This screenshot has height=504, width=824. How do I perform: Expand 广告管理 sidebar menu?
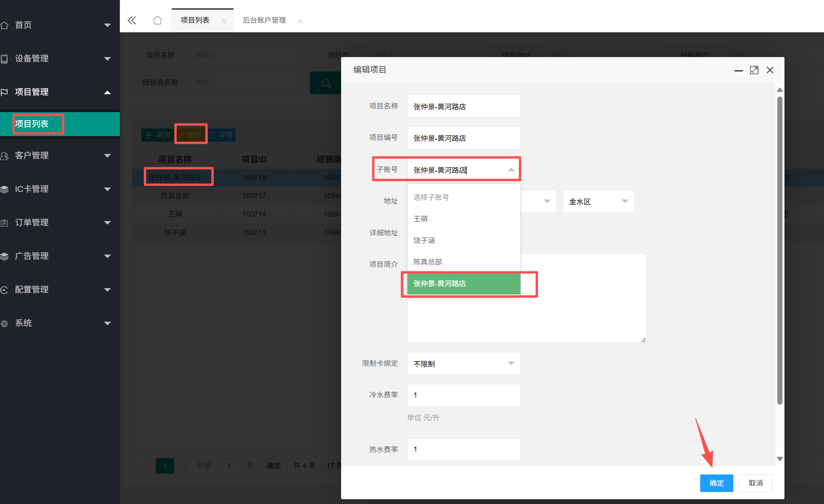pyautogui.click(x=60, y=256)
